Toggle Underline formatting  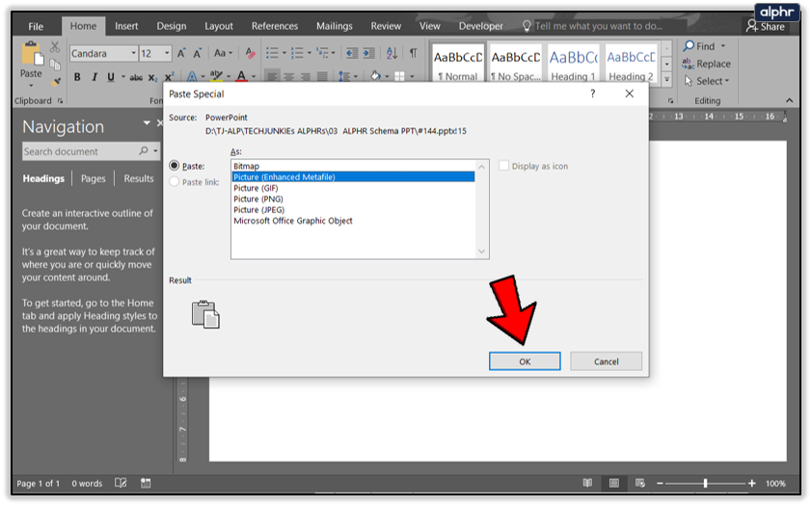tap(111, 77)
